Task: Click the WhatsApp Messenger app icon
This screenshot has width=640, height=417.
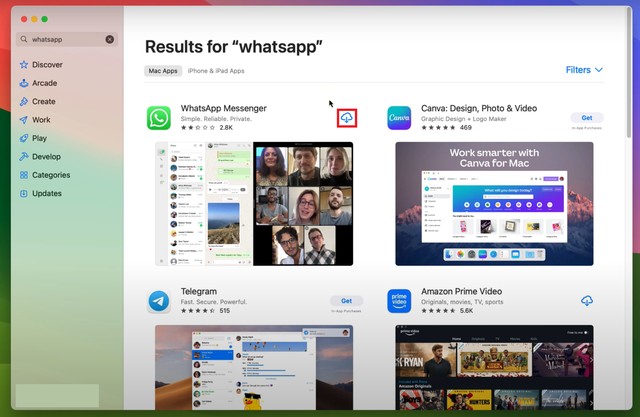Action: [159, 118]
